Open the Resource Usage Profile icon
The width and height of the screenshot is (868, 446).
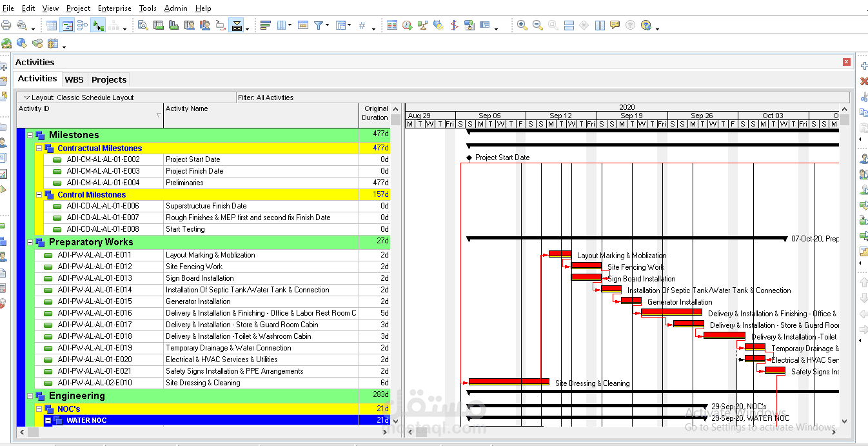click(205, 25)
